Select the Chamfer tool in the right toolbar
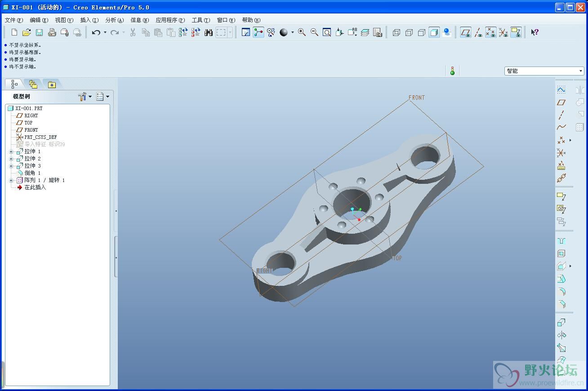588x391 pixels. pyautogui.click(x=561, y=304)
